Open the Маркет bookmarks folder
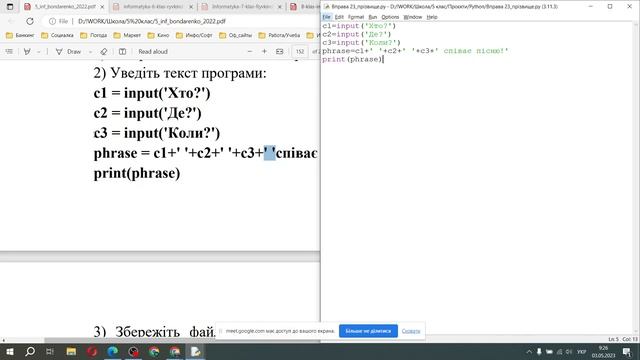Image resolution: width=640 pixels, height=360 pixels. coord(127,36)
